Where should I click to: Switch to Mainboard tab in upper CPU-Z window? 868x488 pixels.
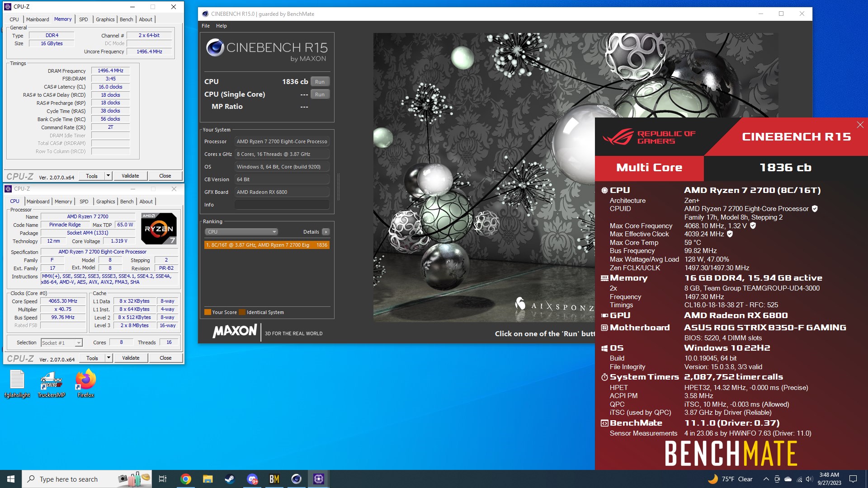point(38,19)
